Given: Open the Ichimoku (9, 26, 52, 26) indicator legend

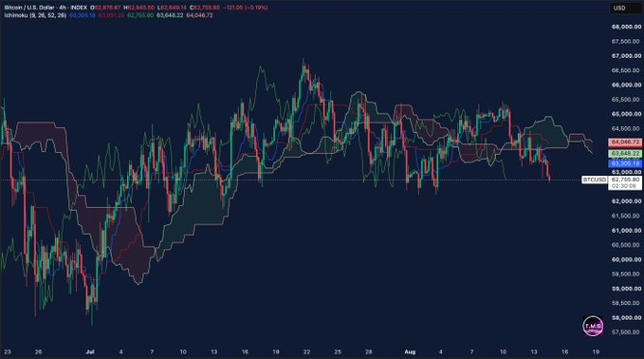Looking at the screenshot, I should (x=35, y=15).
